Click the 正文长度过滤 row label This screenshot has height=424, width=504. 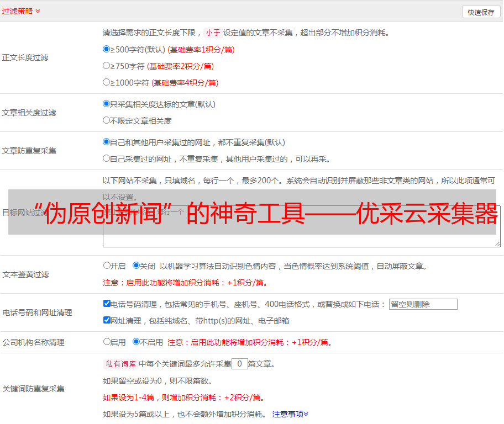[25, 57]
